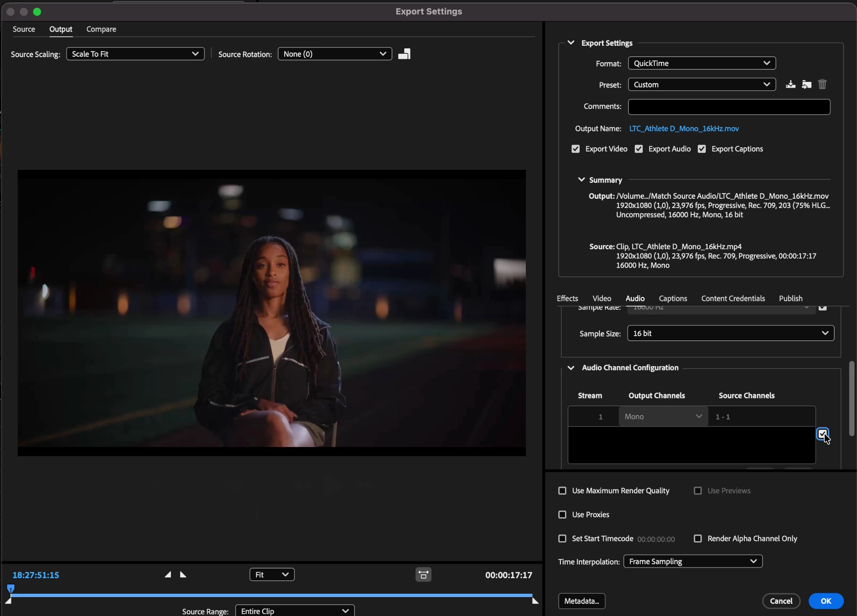
Task: Collapse the Audio Channel Configuration section
Action: point(570,368)
